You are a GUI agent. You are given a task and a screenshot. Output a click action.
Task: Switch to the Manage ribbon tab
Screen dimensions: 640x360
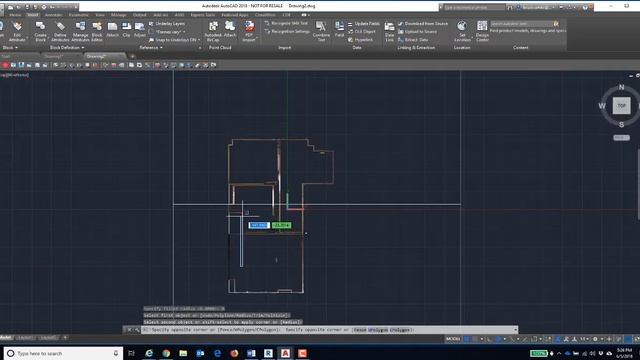tap(118, 15)
